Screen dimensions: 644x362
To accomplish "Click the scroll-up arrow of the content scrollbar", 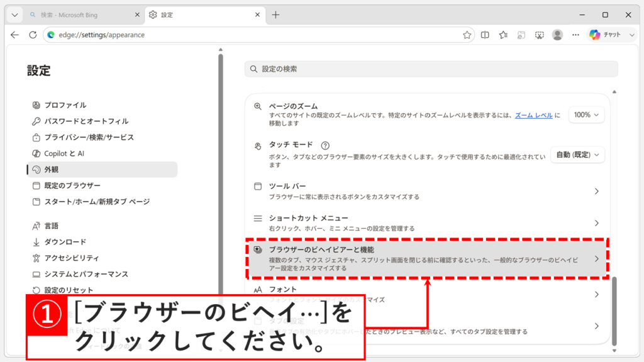I will coord(614,92).
